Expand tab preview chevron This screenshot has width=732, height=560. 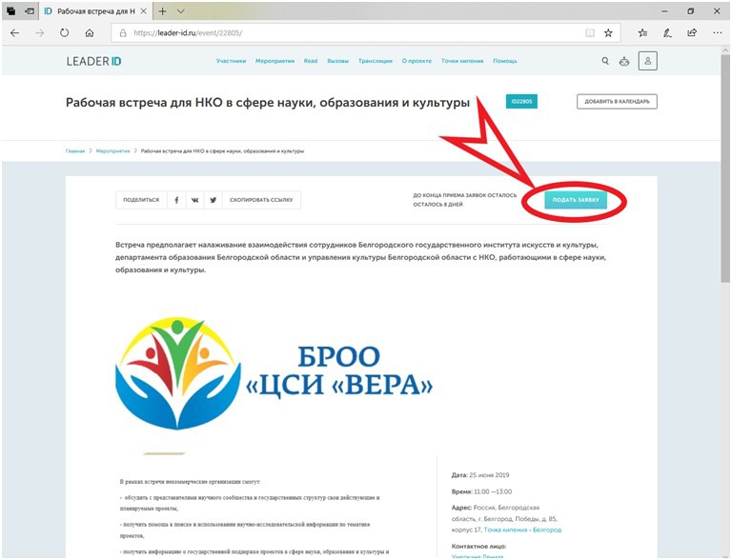click(181, 11)
